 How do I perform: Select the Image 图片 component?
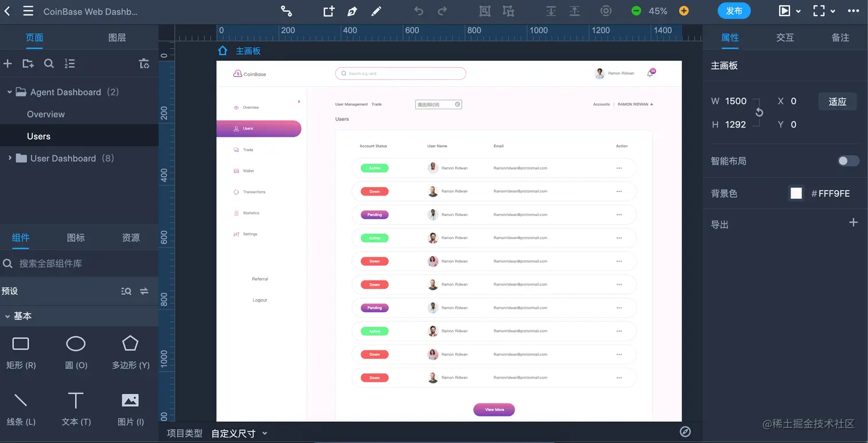(130, 408)
